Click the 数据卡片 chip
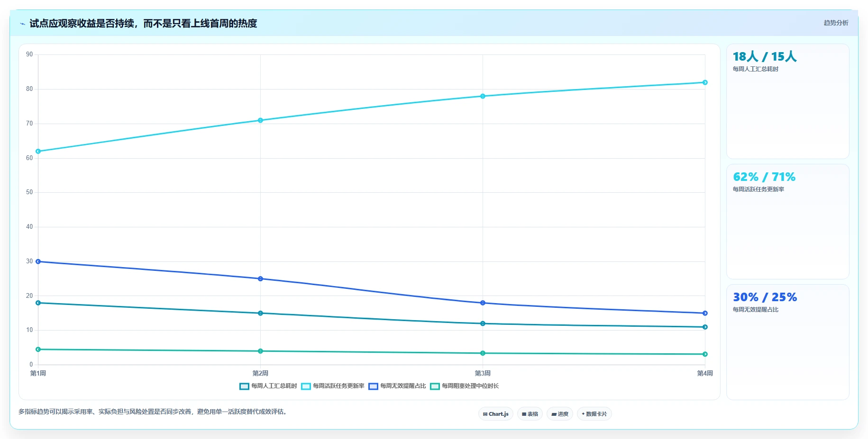Viewport: 868px width, 439px height. coord(594,414)
